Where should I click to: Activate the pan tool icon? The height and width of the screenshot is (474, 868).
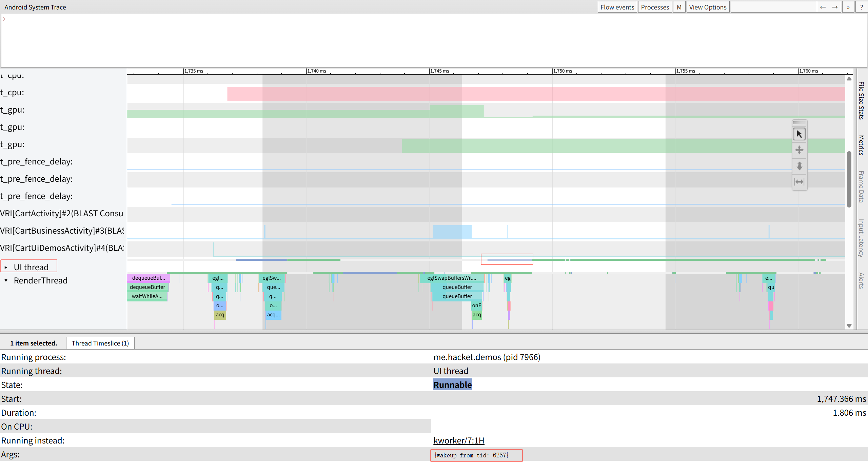tap(799, 150)
